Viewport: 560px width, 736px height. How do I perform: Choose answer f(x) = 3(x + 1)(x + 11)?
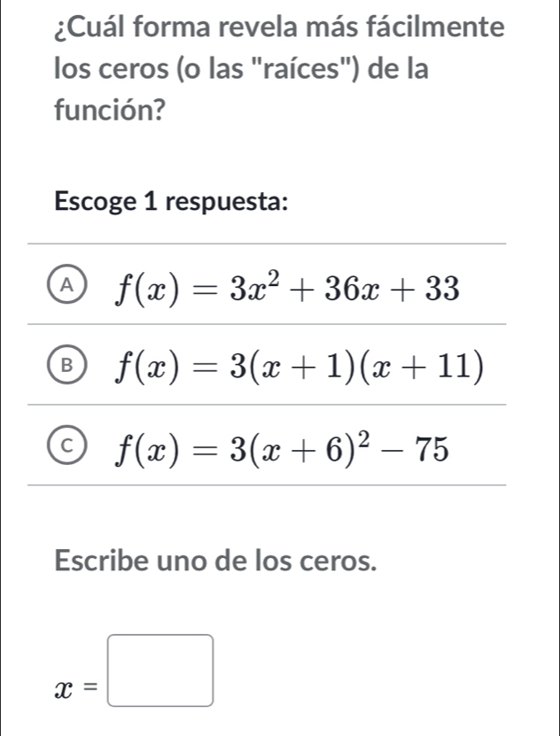[301, 366]
